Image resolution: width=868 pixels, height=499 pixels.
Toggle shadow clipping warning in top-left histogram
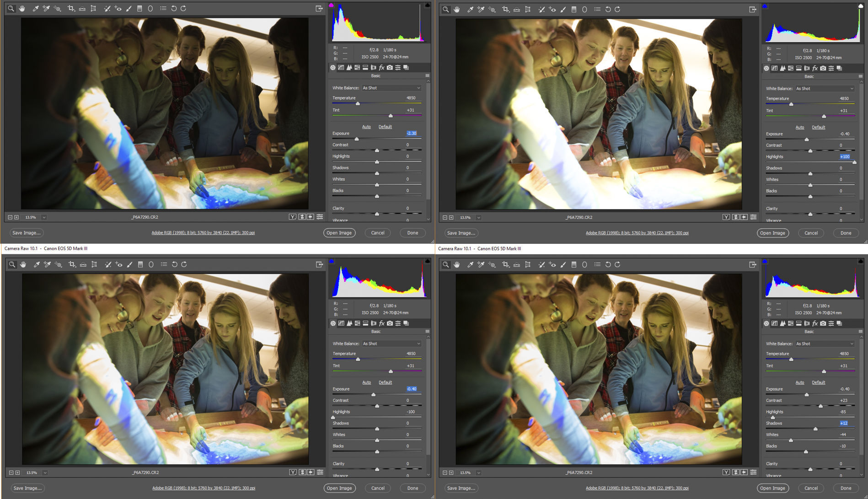[x=332, y=5]
